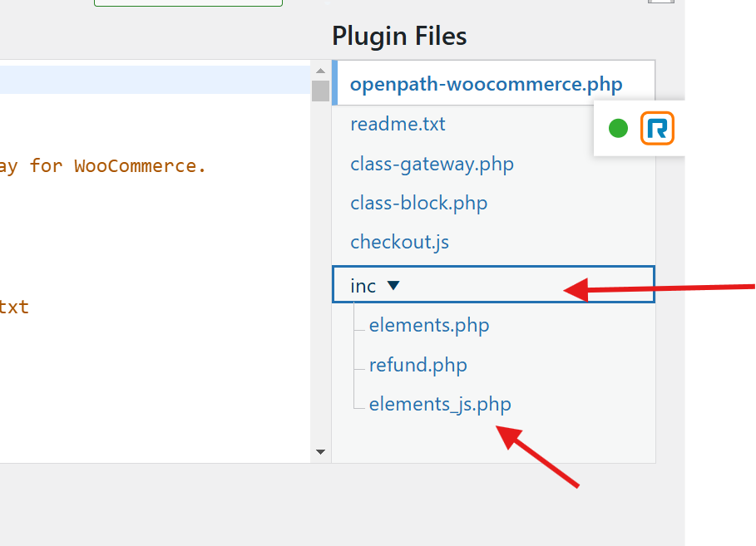
Task: Open checkout.js plugin file
Action: coord(400,243)
